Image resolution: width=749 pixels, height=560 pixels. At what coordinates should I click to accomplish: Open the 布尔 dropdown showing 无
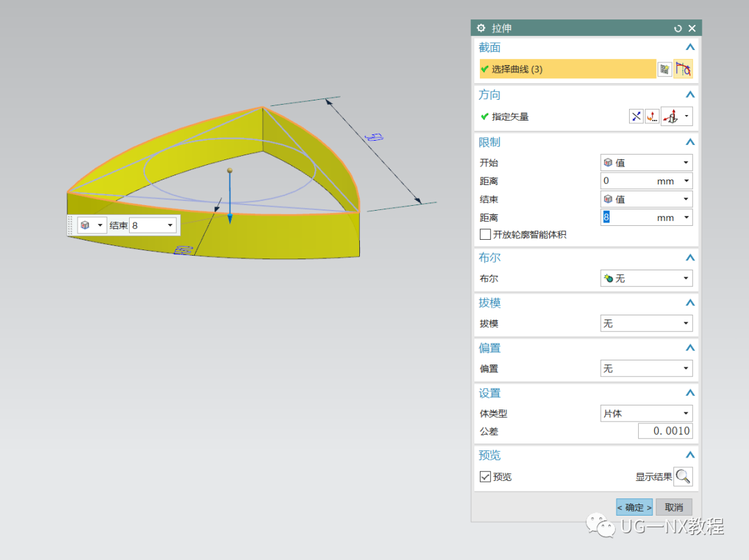tap(646, 279)
